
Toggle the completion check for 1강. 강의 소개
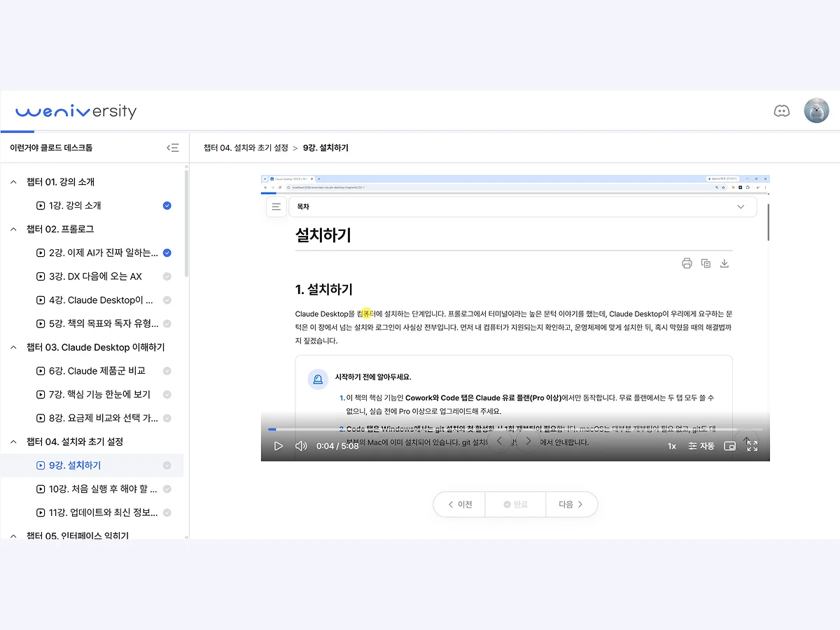[x=167, y=205]
